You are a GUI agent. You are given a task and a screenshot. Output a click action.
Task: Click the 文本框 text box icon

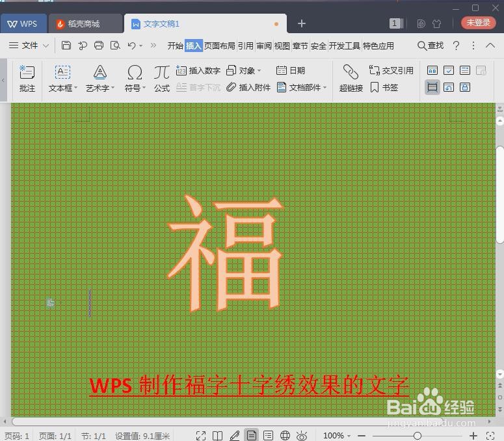point(62,72)
